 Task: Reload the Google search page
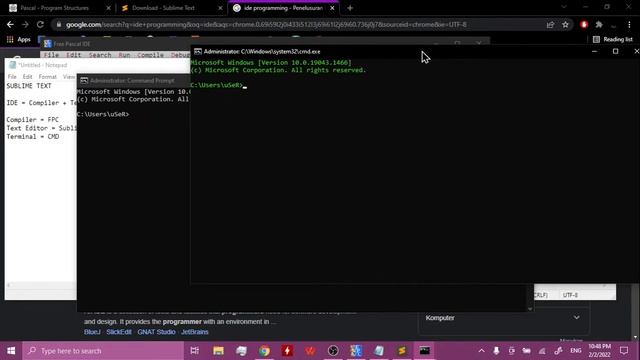pos(40,24)
